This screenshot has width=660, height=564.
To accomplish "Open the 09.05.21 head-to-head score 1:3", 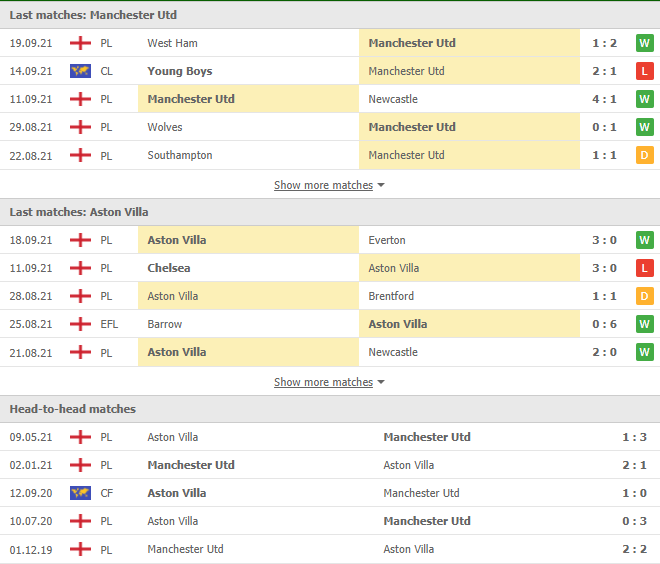I will point(634,437).
